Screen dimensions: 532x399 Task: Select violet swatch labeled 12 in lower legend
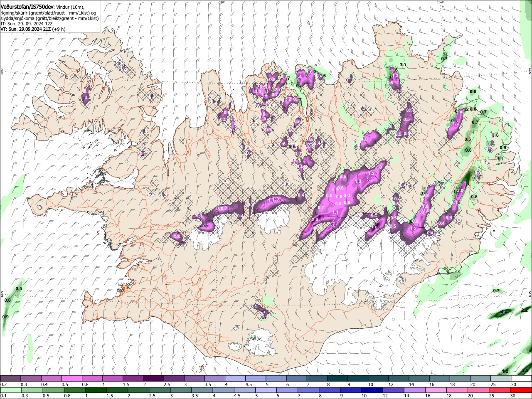(394, 390)
